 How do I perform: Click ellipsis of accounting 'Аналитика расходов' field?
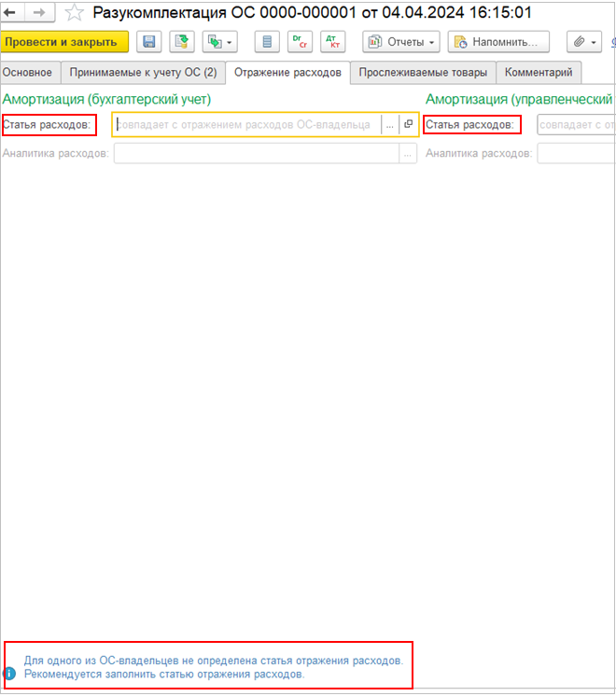point(407,154)
